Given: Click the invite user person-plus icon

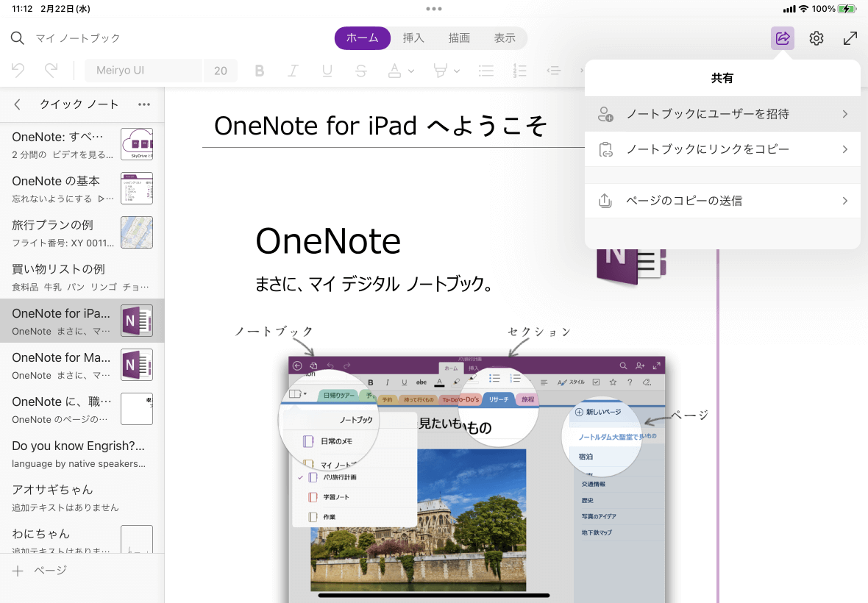Looking at the screenshot, I should (x=605, y=114).
